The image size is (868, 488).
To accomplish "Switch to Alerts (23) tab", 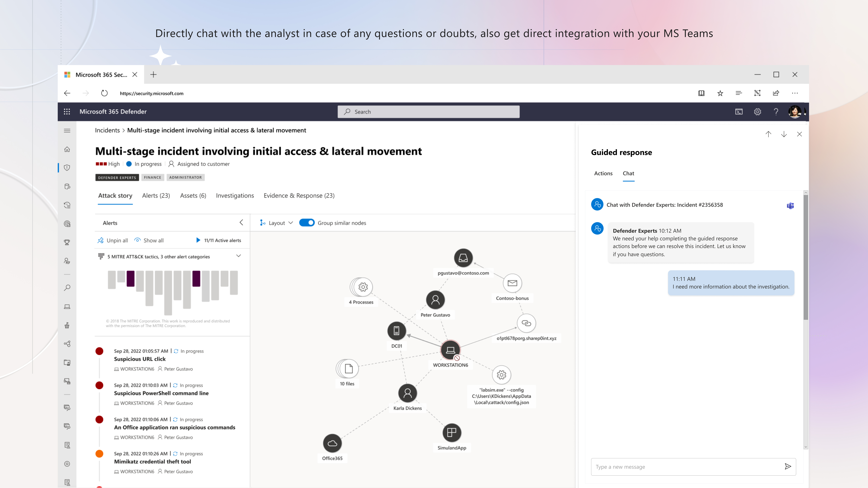I will point(156,195).
